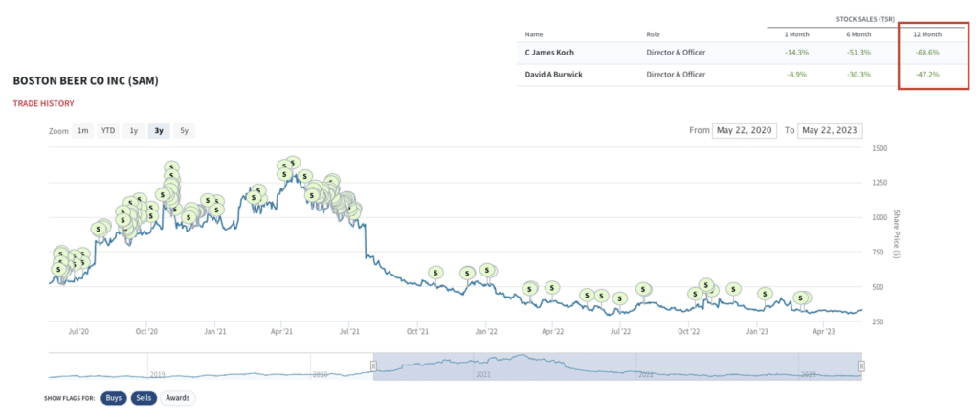Viewport: 980px width, 420px height.
Task: Click the sell flag near Oct '21
Action: pyautogui.click(x=435, y=273)
